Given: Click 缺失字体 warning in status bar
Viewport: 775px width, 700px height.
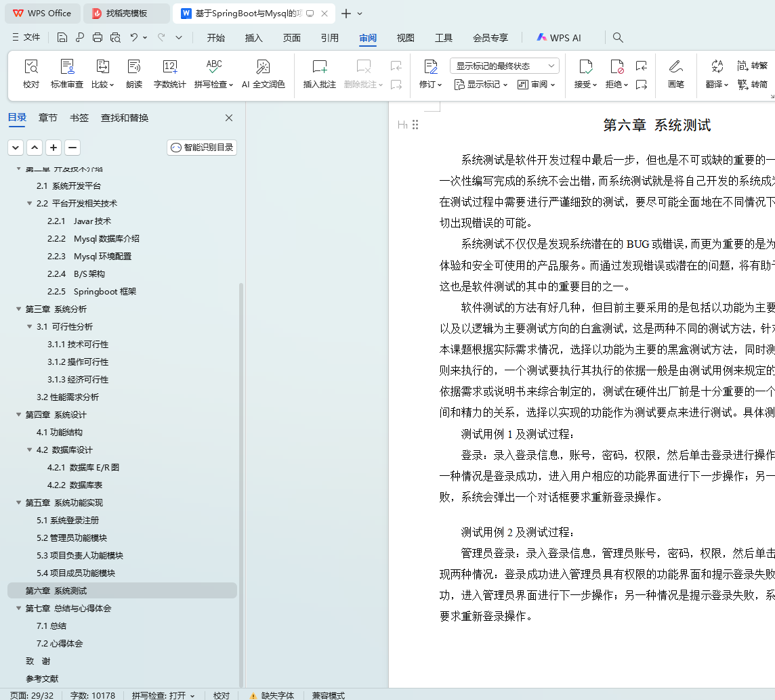Looking at the screenshot, I should [272, 695].
